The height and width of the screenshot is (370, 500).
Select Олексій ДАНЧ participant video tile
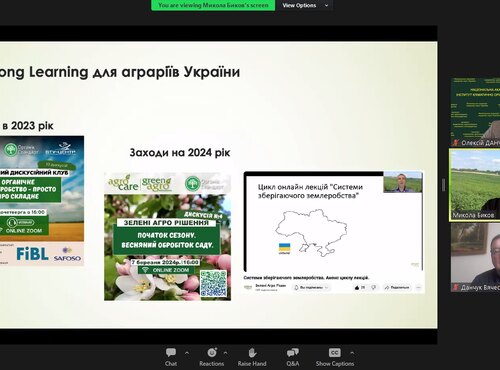(475, 112)
